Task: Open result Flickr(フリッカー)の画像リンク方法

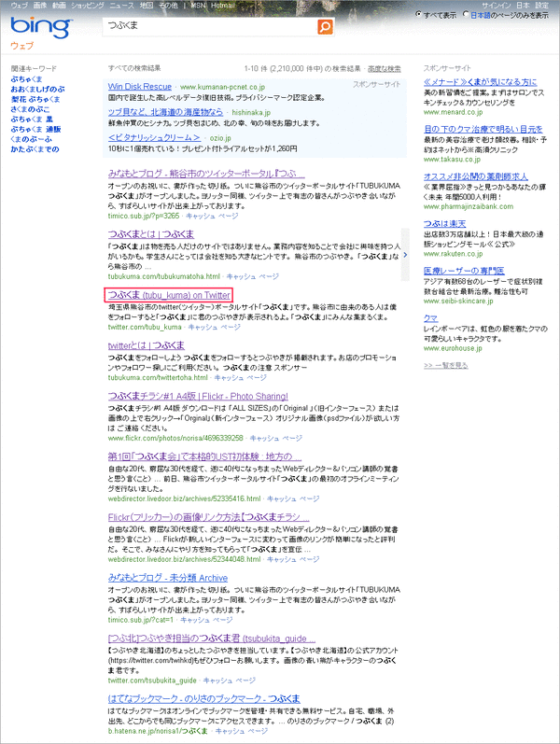Action: coord(208,517)
